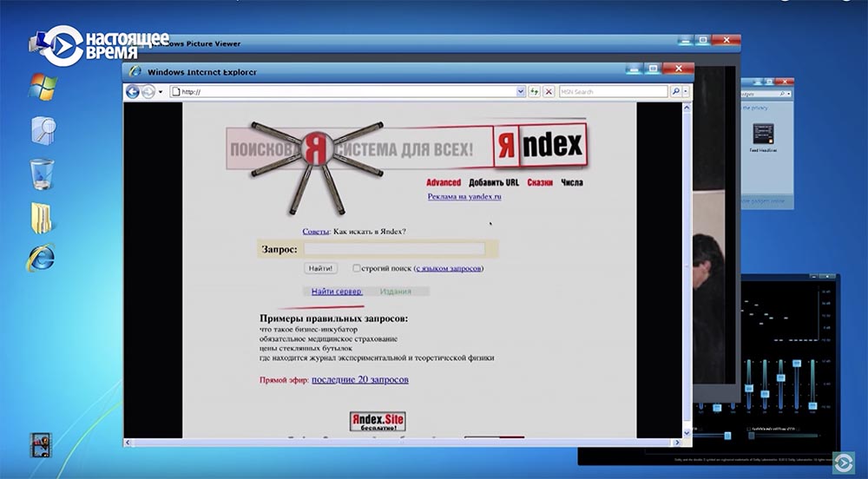Open search provider options dropdown arrow
Viewport: 868px width, 479px height.
[x=686, y=92]
